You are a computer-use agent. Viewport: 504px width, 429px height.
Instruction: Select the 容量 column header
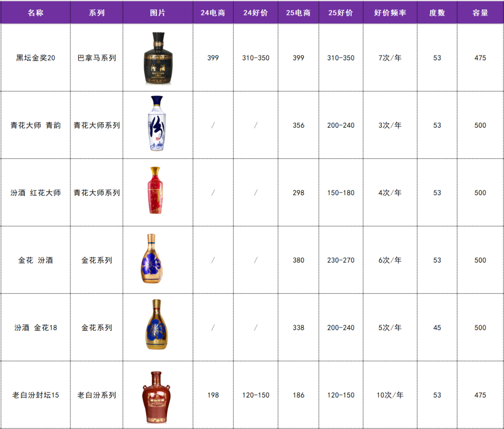click(480, 13)
